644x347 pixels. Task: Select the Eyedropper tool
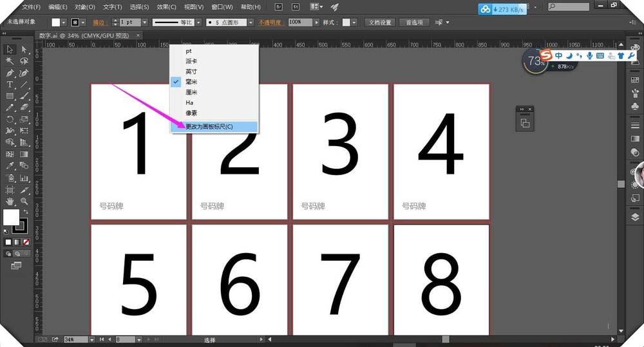10,166
